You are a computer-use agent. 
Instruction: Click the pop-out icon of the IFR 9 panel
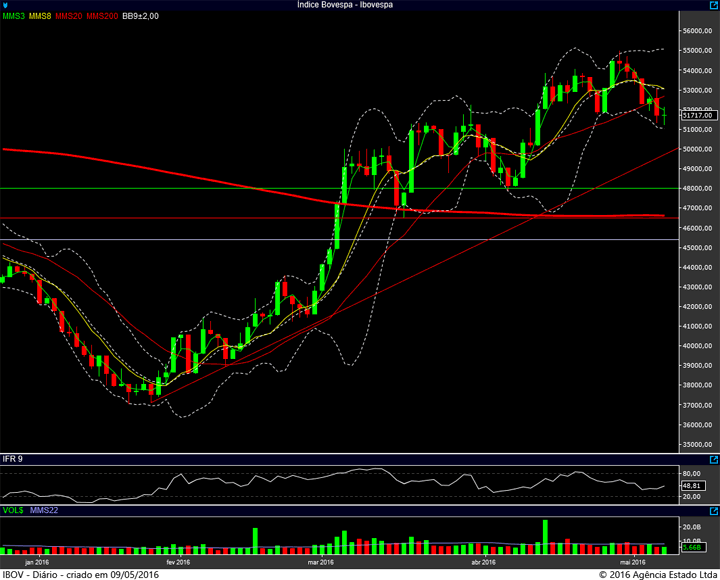point(714,459)
